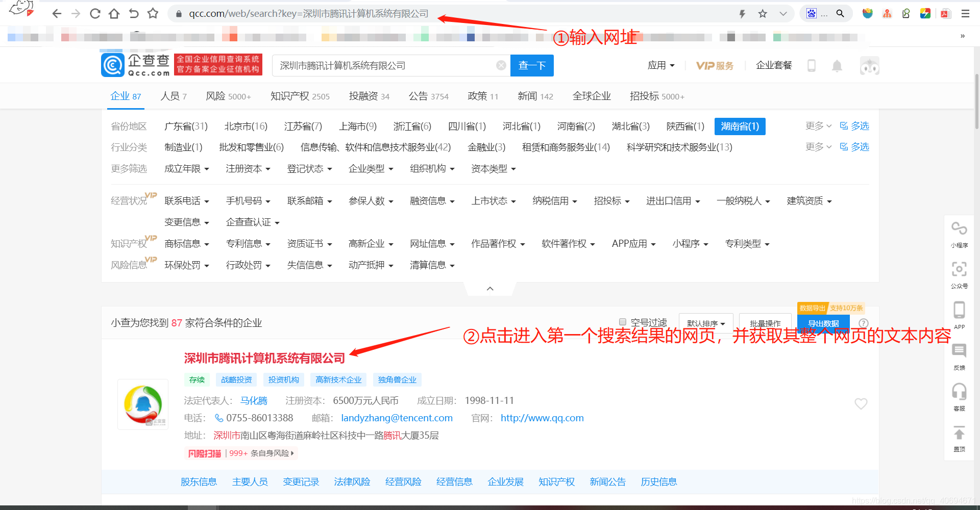
Task: Open 企业类型 dropdown
Action: pos(371,168)
